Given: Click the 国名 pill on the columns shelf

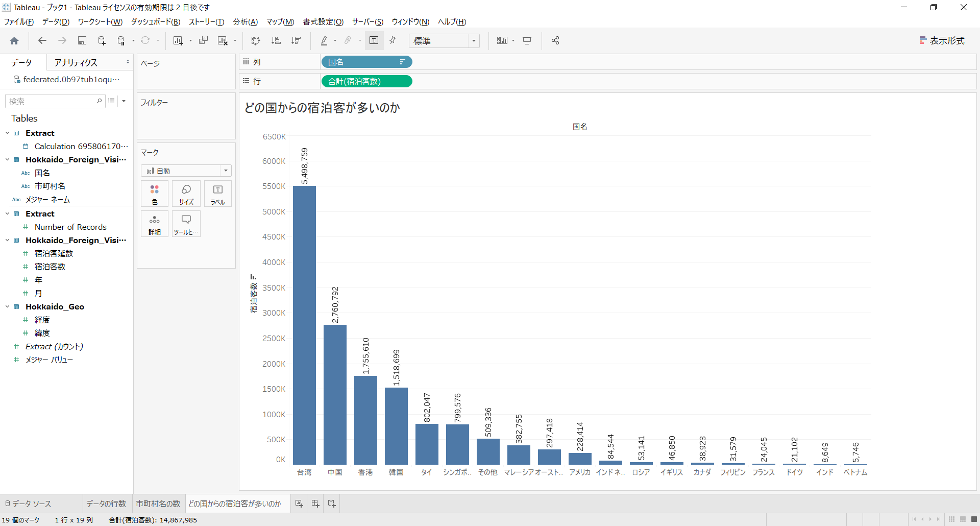Looking at the screenshot, I should [366, 62].
